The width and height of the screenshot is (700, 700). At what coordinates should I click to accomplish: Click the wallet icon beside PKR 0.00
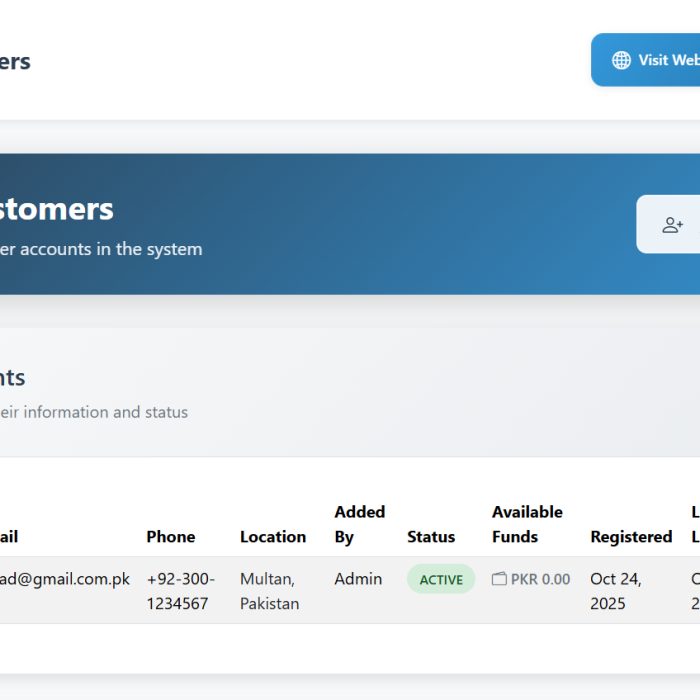click(499, 579)
